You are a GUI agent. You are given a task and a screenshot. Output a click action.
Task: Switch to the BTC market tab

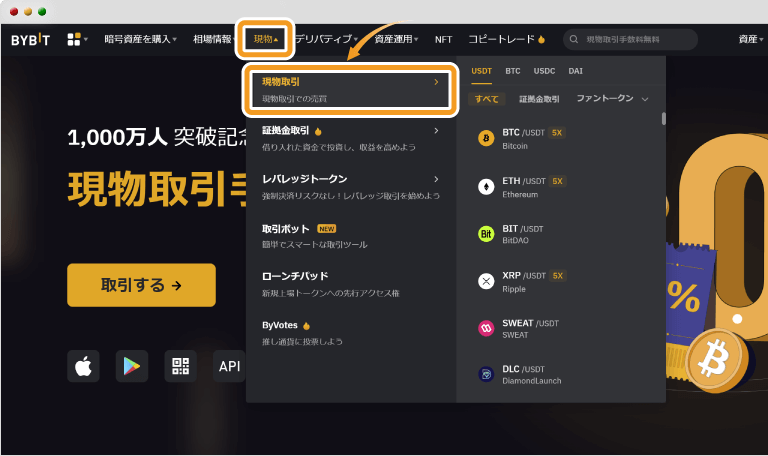click(513, 71)
